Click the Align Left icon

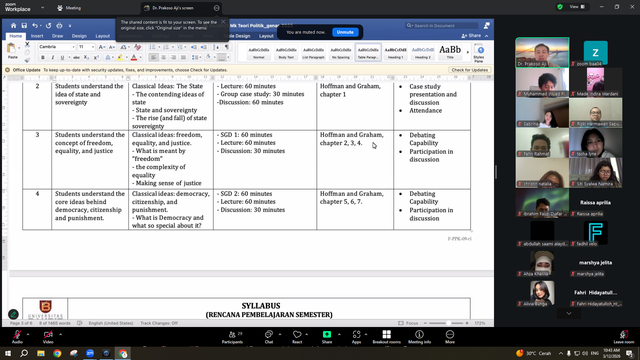[x=153, y=58]
